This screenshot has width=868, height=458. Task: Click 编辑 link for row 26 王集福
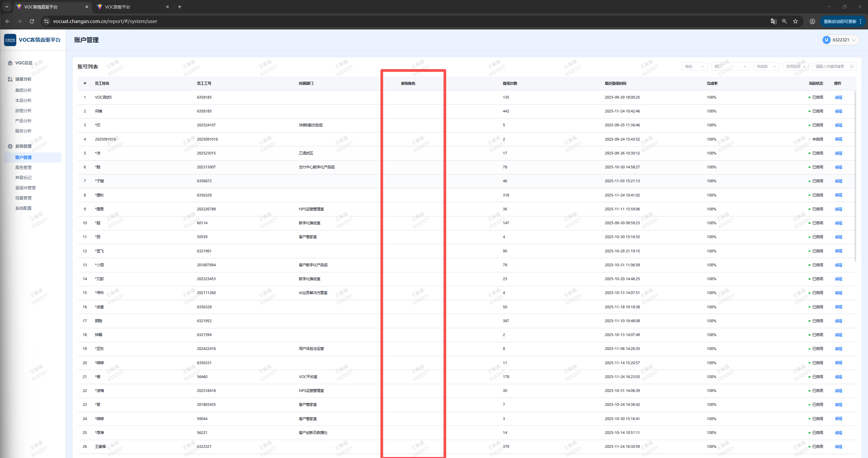[x=838, y=447]
